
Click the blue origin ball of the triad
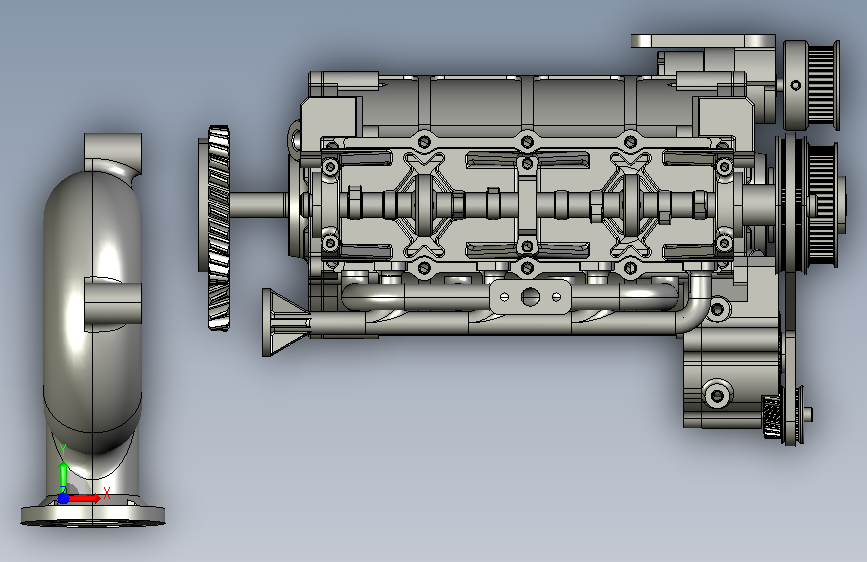[64, 498]
